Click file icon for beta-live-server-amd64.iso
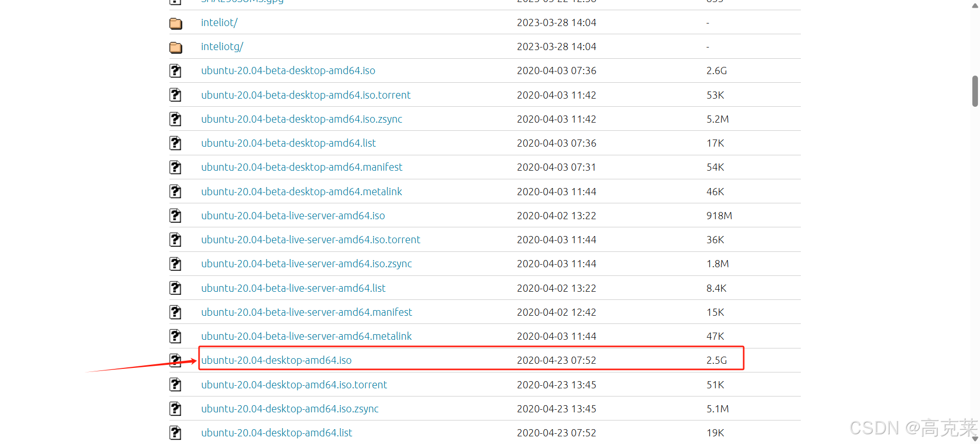This screenshot has height=444, width=980. tap(176, 216)
